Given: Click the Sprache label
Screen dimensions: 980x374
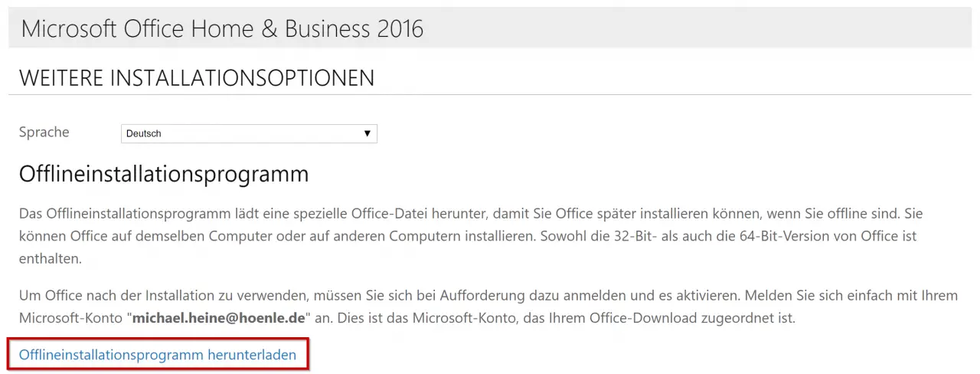Looking at the screenshot, I should point(44,132).
